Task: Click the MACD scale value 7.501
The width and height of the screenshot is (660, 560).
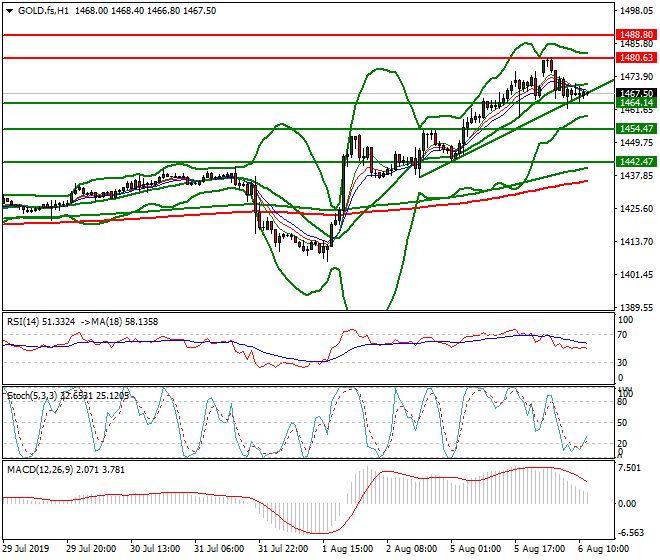Action: click(630, 468)
